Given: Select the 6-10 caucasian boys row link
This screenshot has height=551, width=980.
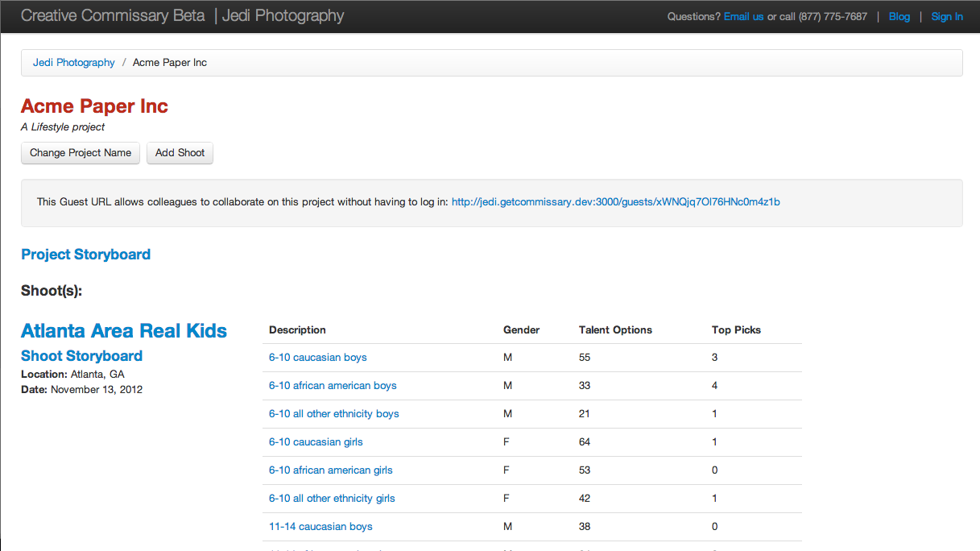Looking at the screenshot, I should (x=317, y=358).
